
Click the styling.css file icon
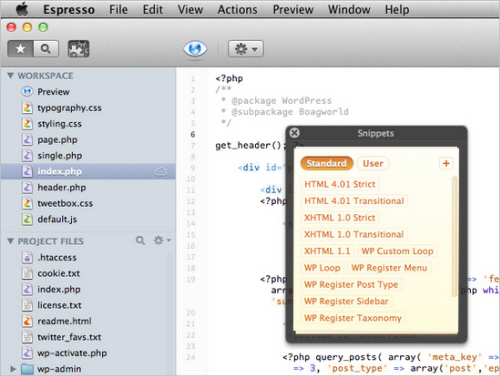(27, 124)
